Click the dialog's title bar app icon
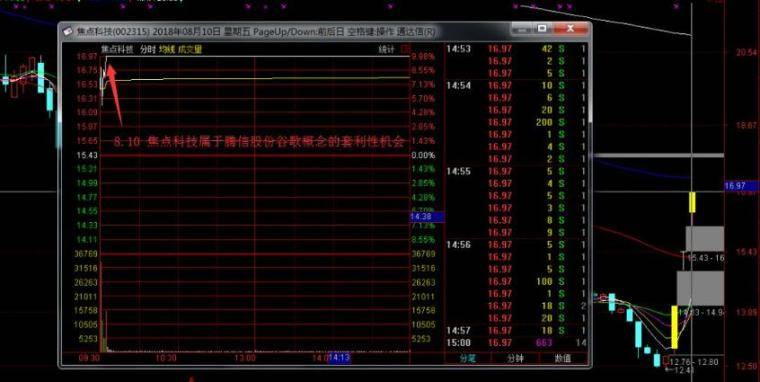 (68, 31)
